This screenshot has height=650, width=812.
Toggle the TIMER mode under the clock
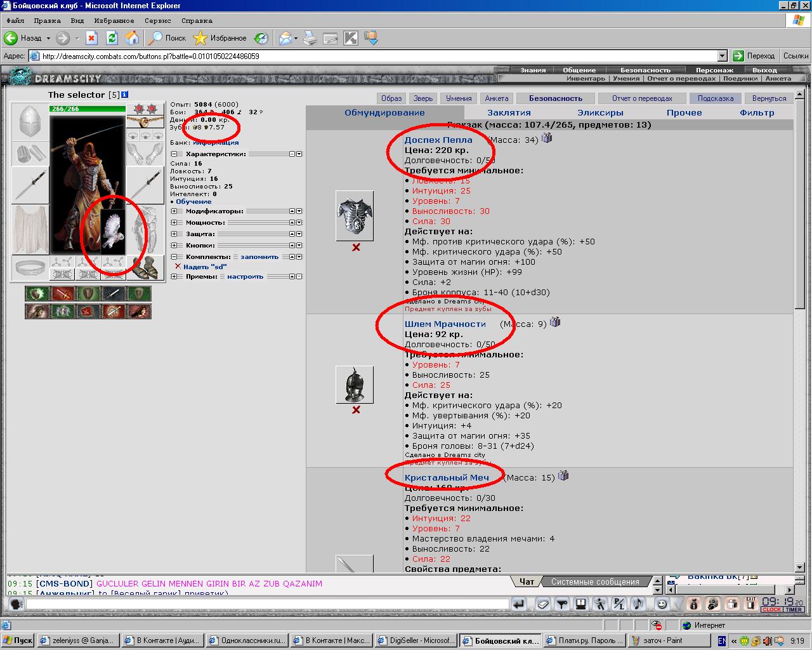(x=794, y=610)
